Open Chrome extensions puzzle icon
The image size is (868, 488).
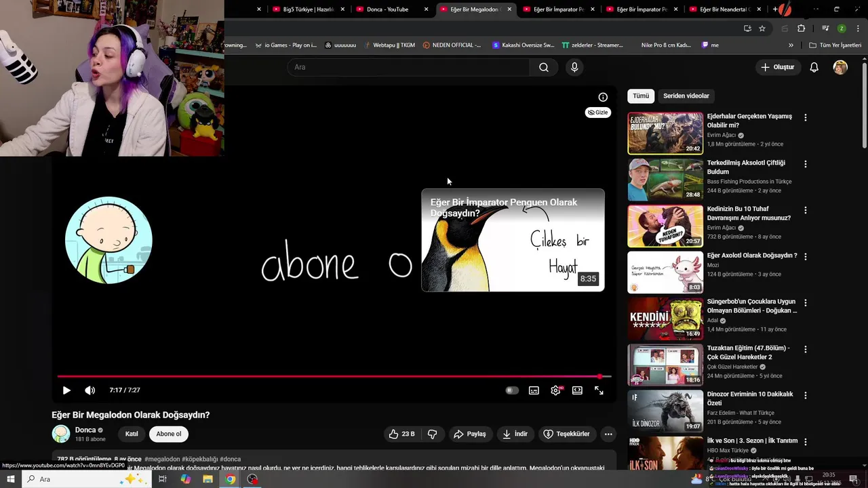(801, 28)
